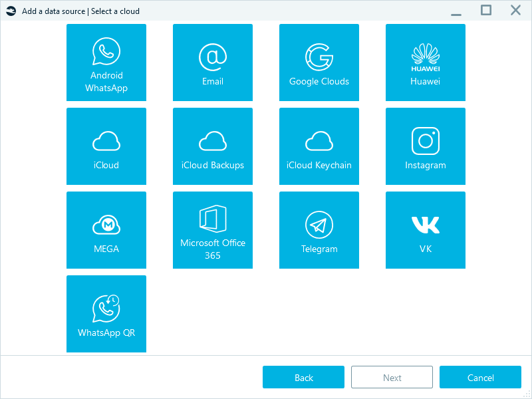Choose Google Clouds as data source
The height and width of the screenshot is (399, 532).
[319, 63]
